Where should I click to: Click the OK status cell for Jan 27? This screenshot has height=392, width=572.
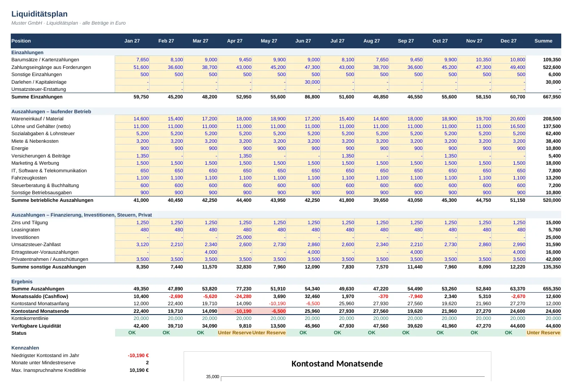(132, 333)
